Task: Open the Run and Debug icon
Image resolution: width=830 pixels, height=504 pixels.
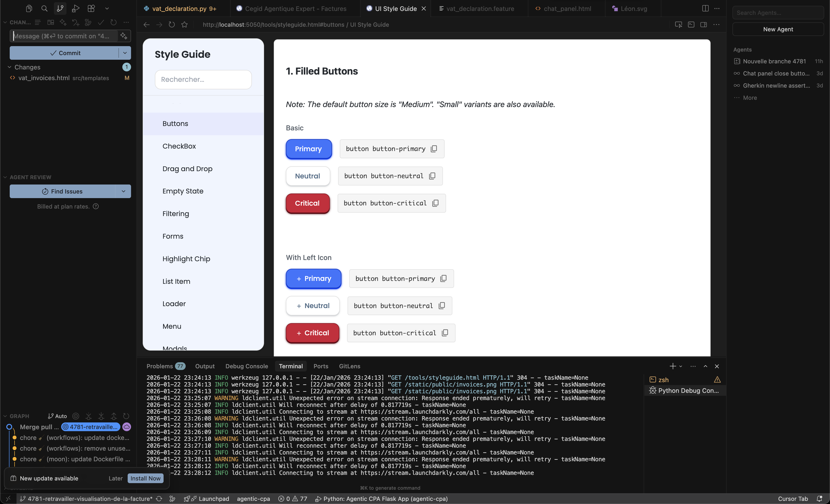Action: click(75, 8)
